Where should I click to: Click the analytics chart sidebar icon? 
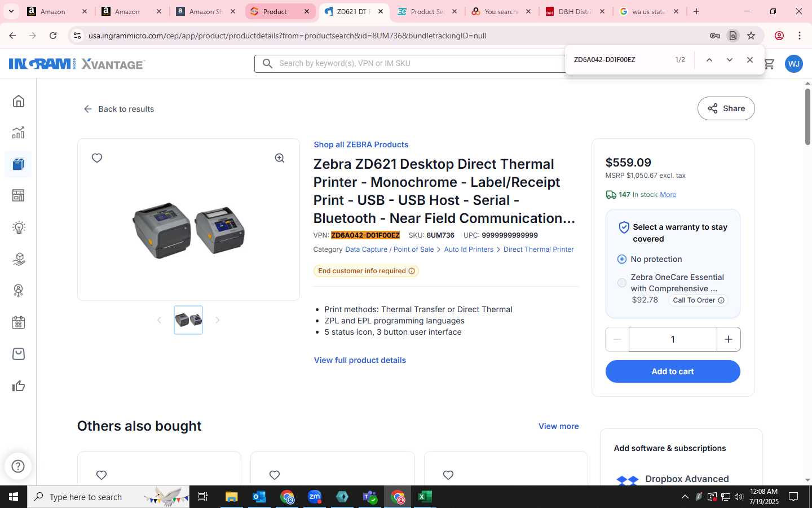(x=19, y=133)
